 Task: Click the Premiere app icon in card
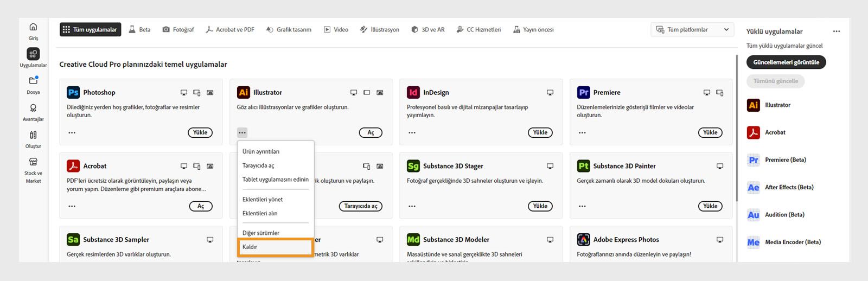point(584,92)
